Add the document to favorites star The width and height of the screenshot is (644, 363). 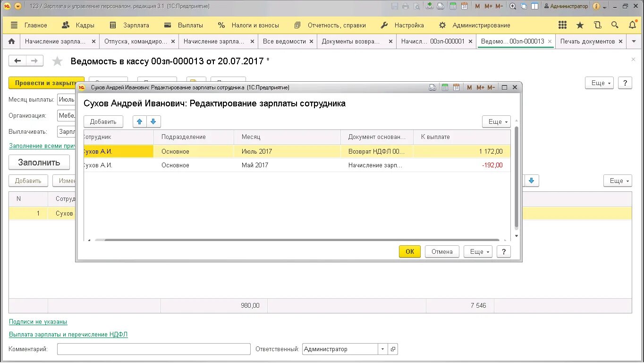point(57,61)
